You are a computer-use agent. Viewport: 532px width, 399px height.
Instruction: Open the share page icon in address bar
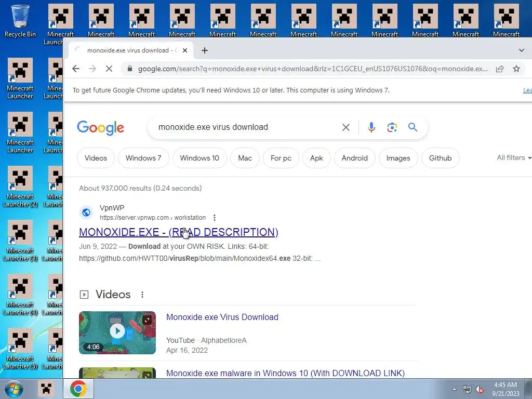499,69
